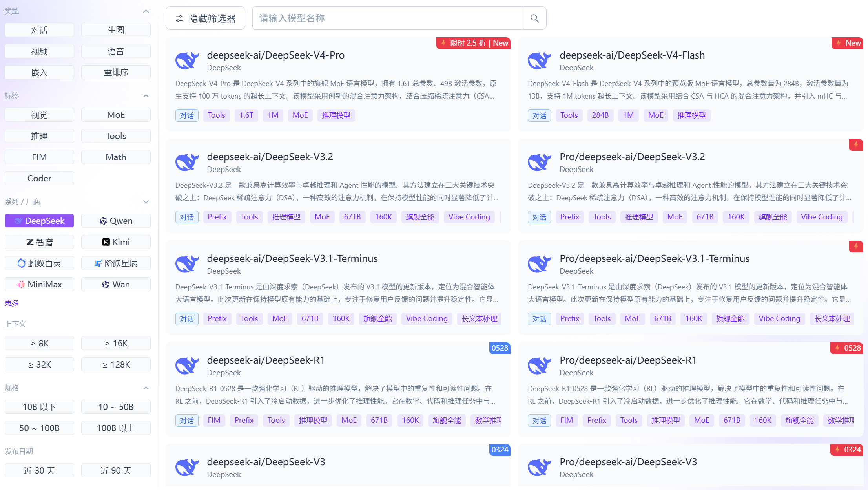Toggle the 生图 type filter
The height and width of the screenshot is (490, 868).
tap(116, 30)
